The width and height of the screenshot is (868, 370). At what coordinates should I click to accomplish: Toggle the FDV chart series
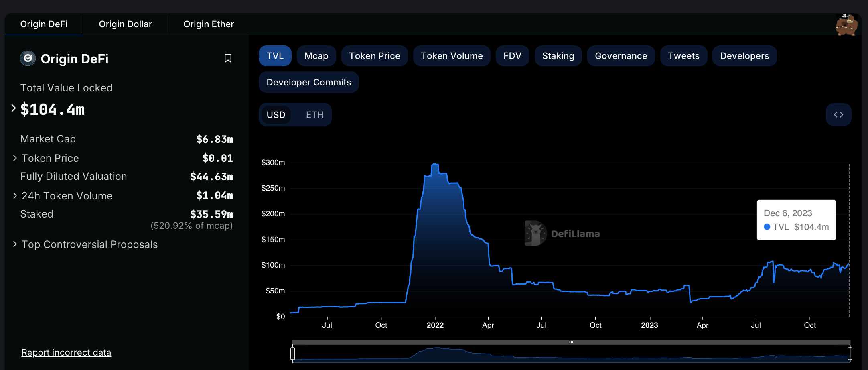pos(512,56)
